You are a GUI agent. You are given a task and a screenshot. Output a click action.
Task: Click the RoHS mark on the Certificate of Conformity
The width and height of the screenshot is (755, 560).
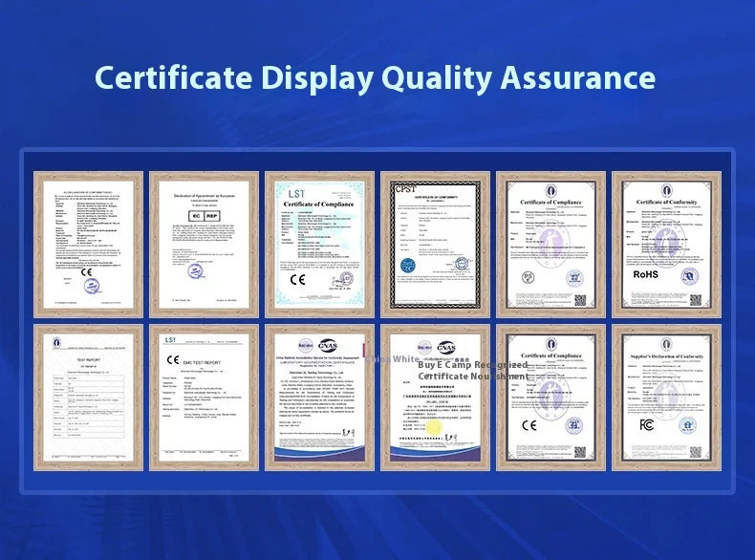point(645,274)
